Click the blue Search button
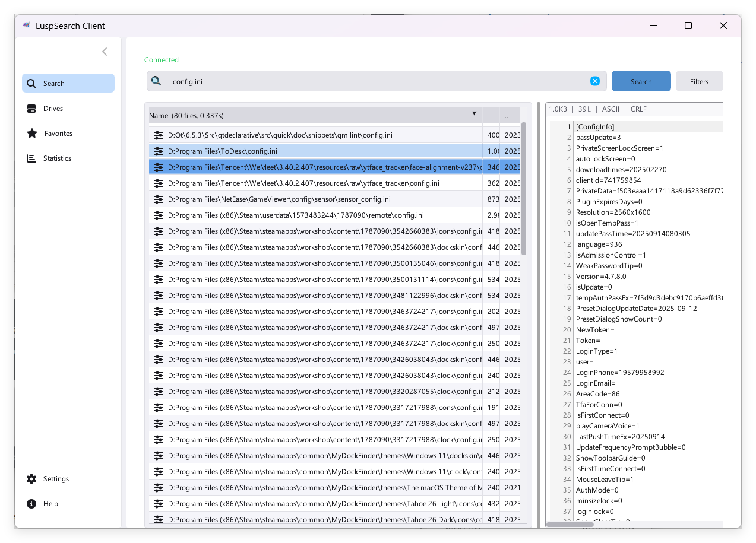 pyautogui.click(x=641, y=81)
